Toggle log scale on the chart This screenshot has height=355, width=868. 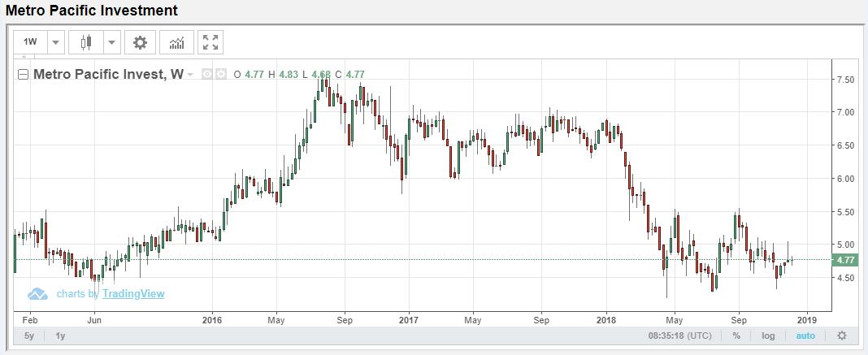pos(768,336)
